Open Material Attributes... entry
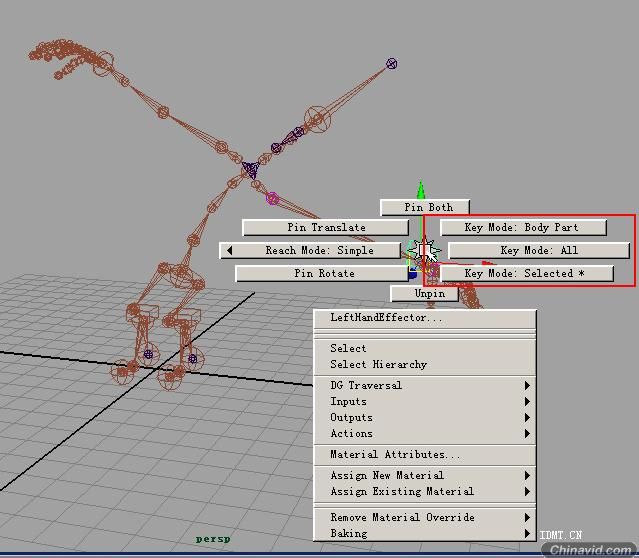639x558 pixels. pyautogui.click(x=425, y=454)
